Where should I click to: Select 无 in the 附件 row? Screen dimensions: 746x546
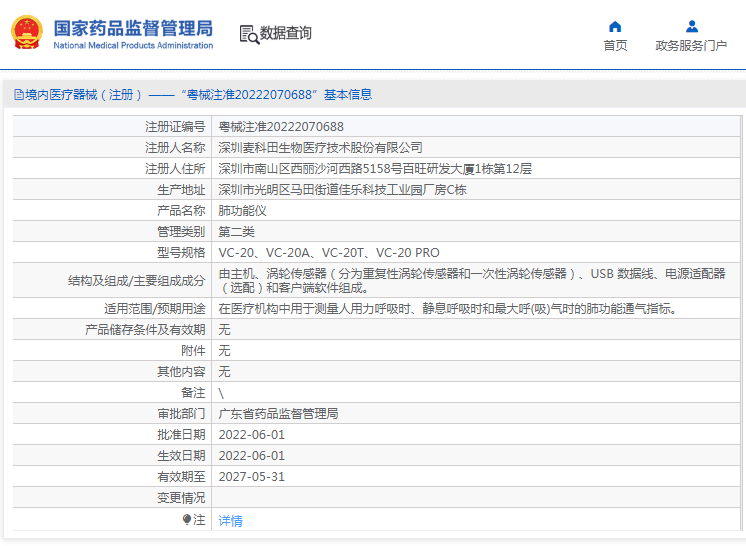point(224,351)
